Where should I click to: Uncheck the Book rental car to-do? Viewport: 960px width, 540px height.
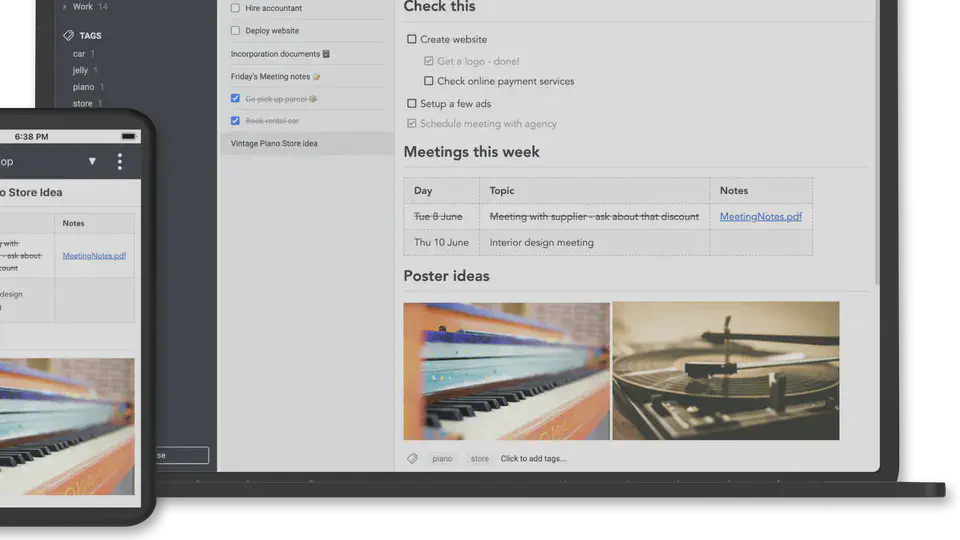click(235, 121)
